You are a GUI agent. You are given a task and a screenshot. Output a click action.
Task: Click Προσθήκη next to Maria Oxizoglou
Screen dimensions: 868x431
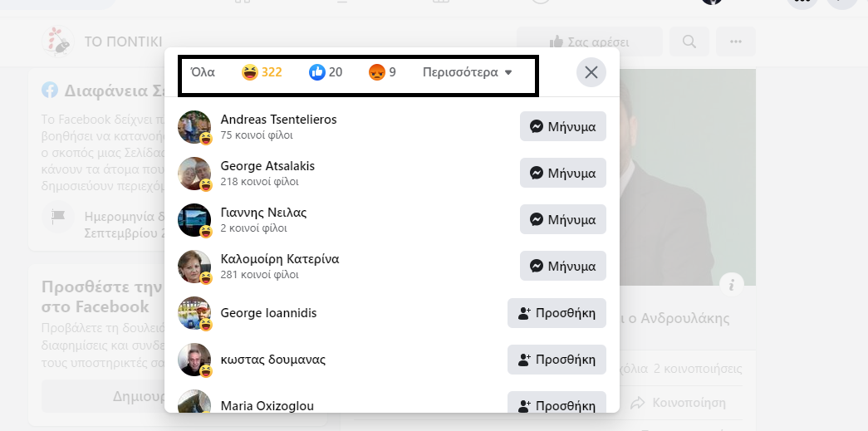pyautogui.click(x=557, y=405)
